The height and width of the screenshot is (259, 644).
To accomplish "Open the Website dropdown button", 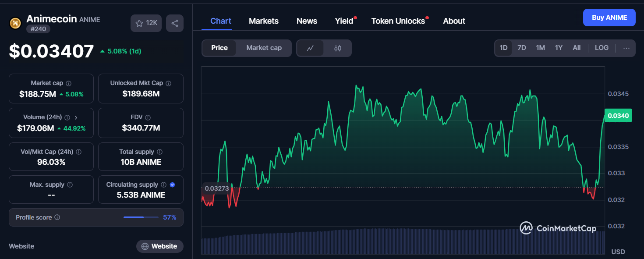I will [x=159, y=246].
